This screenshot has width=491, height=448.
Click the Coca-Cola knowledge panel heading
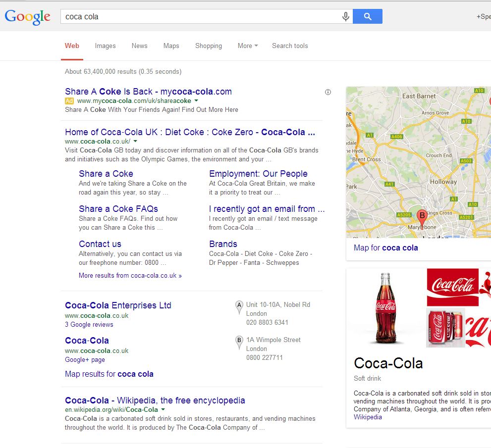(x=388, y=363)
